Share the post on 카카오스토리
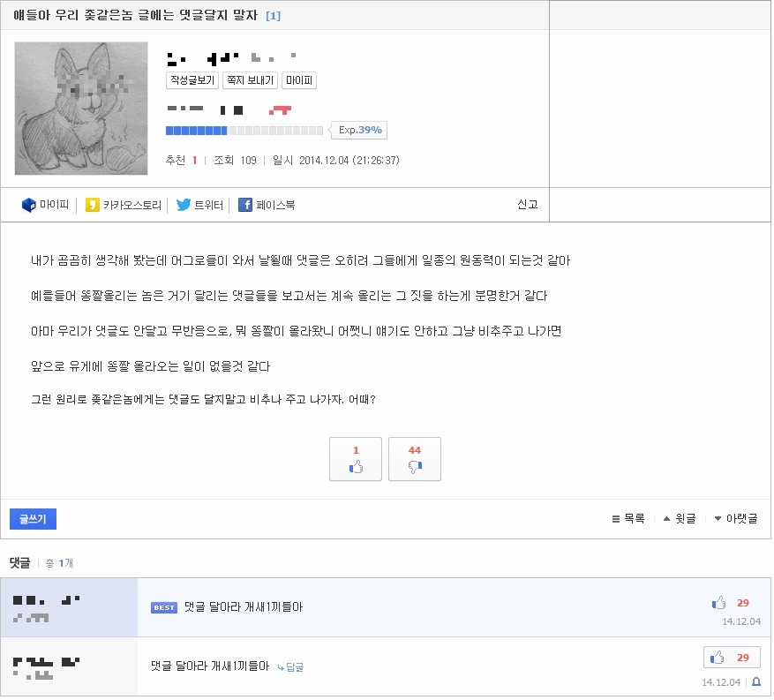 [124, 205]
